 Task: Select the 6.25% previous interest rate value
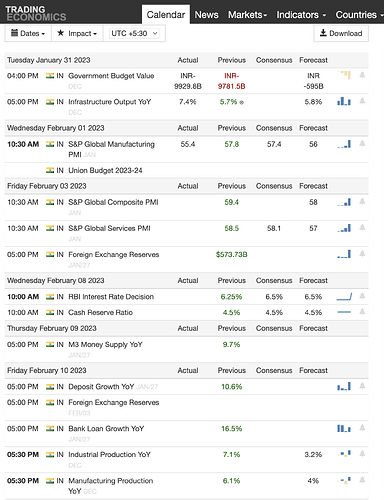tap(231, 297)
